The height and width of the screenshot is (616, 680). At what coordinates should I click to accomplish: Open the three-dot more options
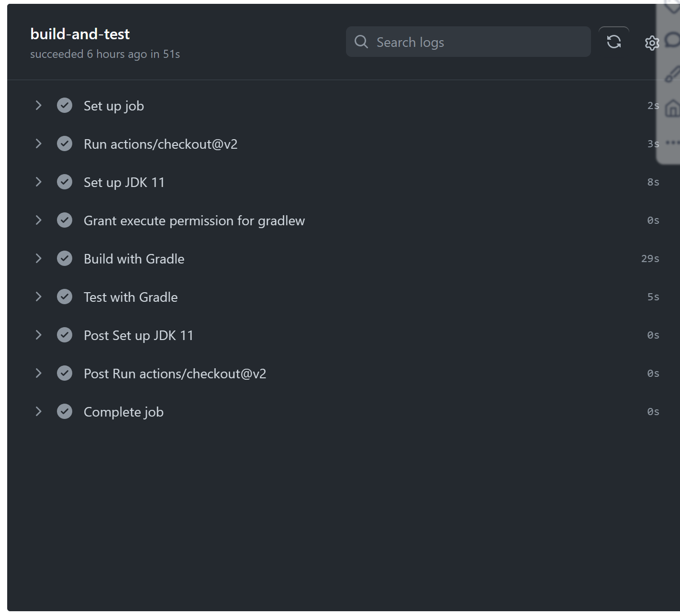[672, 143]
